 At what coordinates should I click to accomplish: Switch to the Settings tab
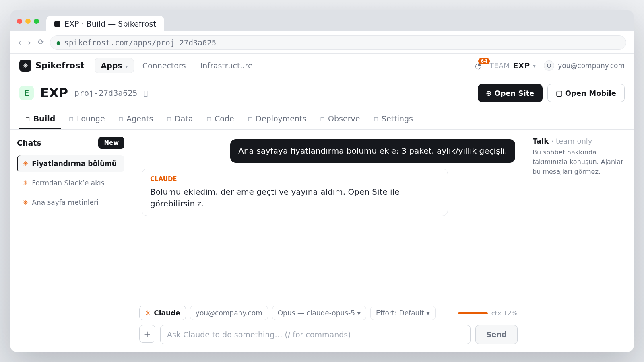pyautogui.click(x=393, y=119)
